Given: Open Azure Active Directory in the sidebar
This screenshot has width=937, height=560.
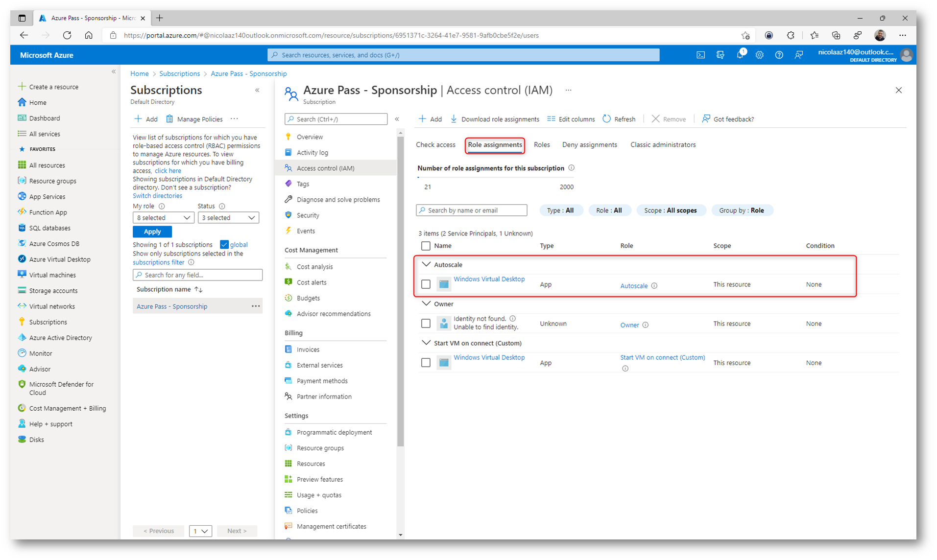Looking at the screenshot, I should pyautogui.click(x=60, y=337).
